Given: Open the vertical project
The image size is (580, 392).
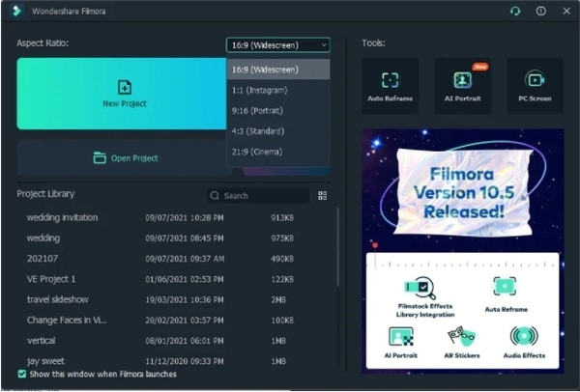Looking at the screenshot, I should point(176,341).
